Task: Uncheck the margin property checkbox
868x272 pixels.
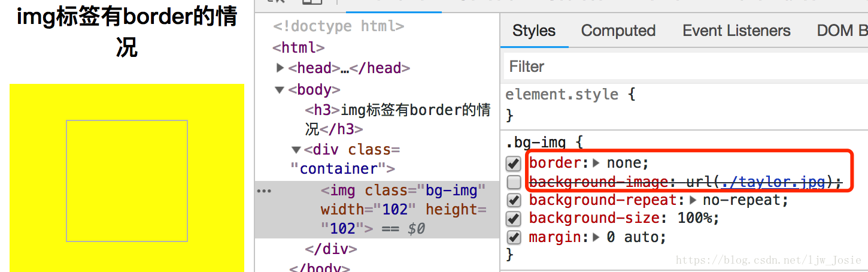Action: tap(514, 237)
